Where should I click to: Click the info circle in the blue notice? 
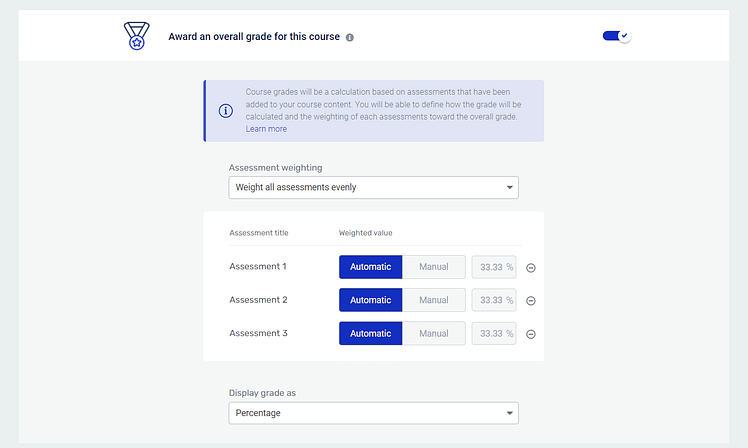[x=226, y=111]
